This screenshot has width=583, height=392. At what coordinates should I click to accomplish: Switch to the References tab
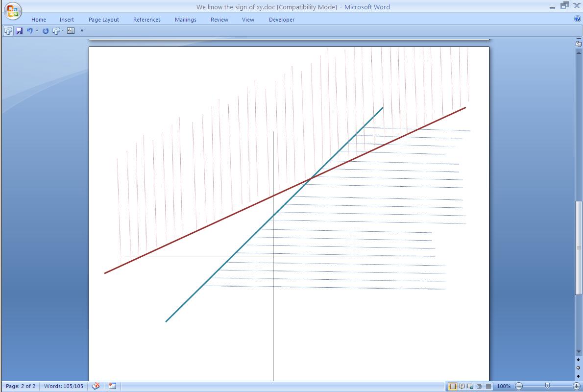pyautogui.click(x=146, y=20)
